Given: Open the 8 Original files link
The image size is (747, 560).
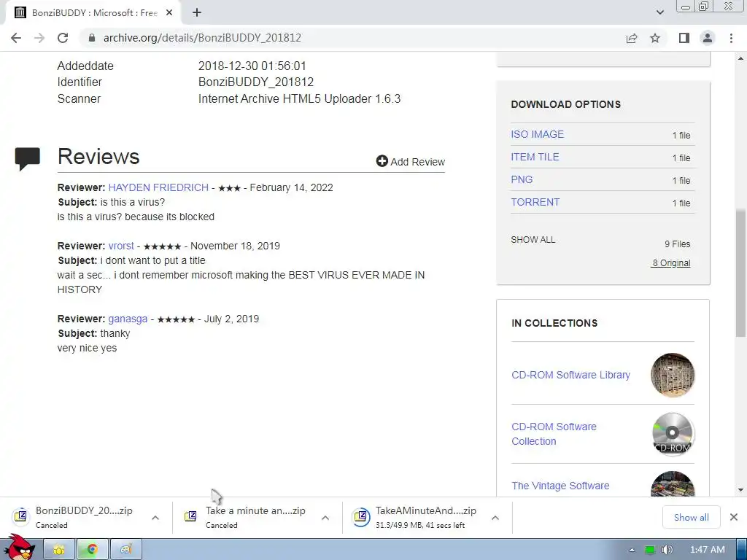Looking at the screenshot, I should [x=671, y=262].
